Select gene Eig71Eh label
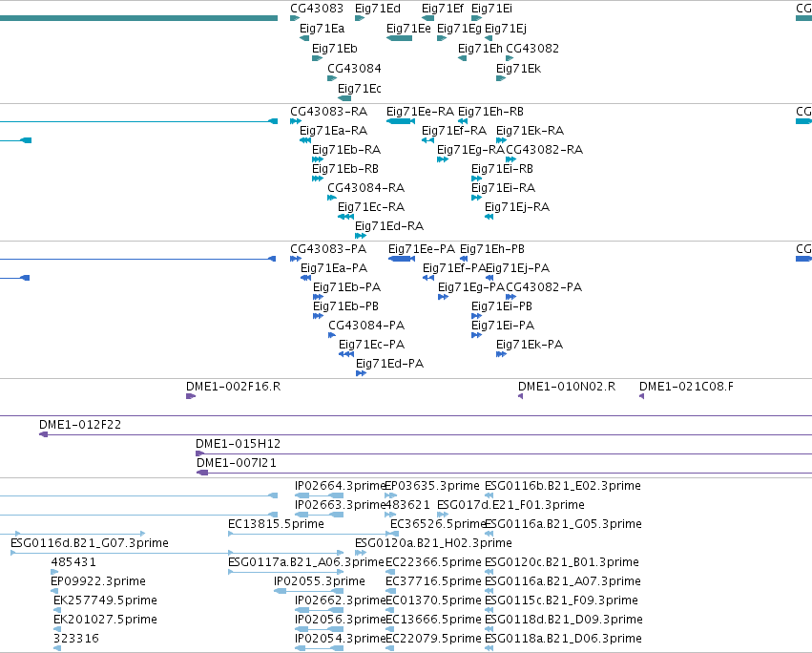Screen dimensions: 812x653 point(480,49)
